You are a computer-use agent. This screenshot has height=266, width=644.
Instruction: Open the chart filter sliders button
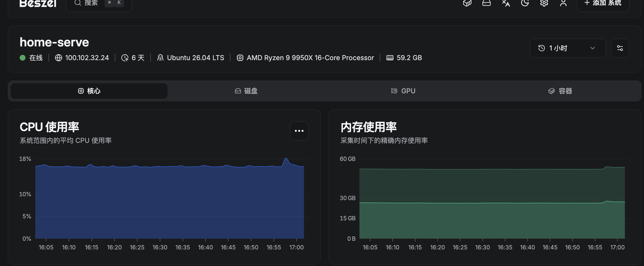tap(620, 48)
